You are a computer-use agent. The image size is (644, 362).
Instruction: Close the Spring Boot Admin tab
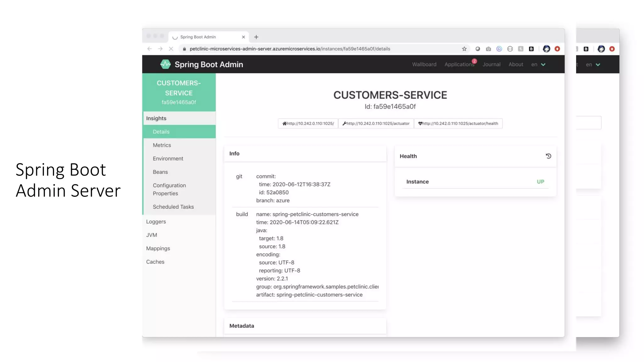tap(243, 37)
